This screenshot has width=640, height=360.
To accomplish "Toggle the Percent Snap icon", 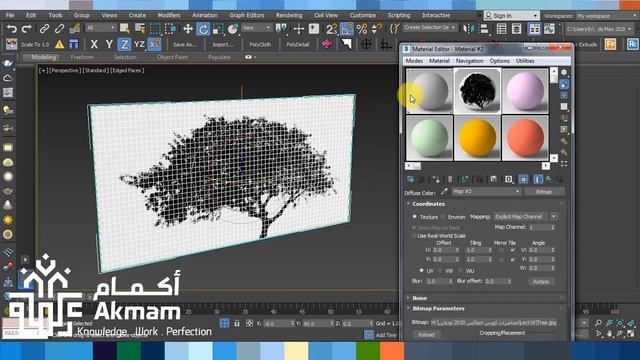I will (362, 29).
